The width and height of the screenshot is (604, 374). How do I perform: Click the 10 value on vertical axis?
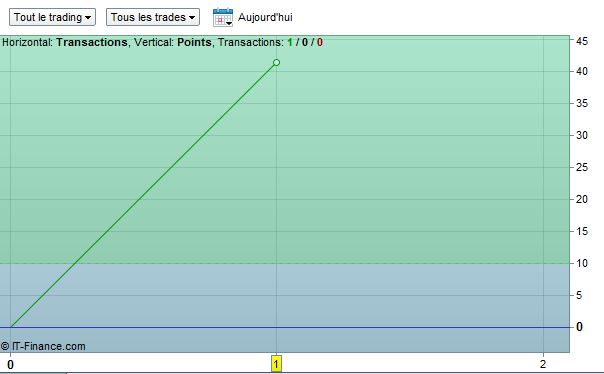(x=582, y=263)
